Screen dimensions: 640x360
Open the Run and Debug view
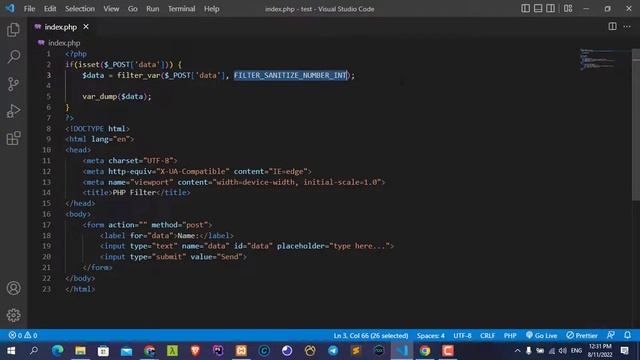(x=13, y=111)
